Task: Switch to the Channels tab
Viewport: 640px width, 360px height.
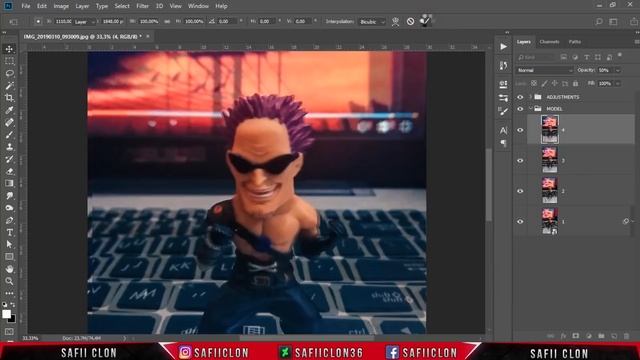Action: [549, 42]
